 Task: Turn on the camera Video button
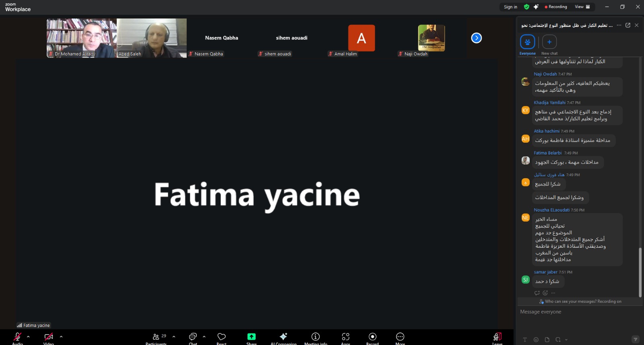click(49, 337)
